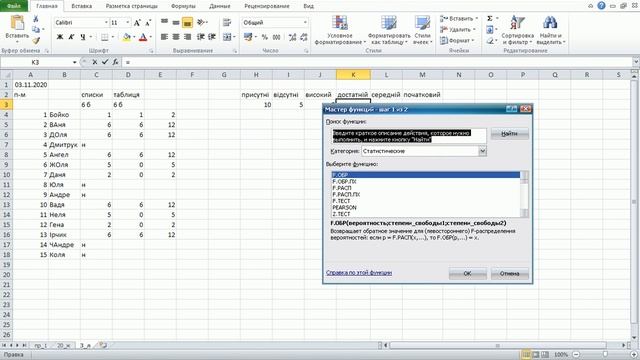This screenshot has width=640, height=360.
Task: Click the Insert Function fx icon
Action: [116, 62]
